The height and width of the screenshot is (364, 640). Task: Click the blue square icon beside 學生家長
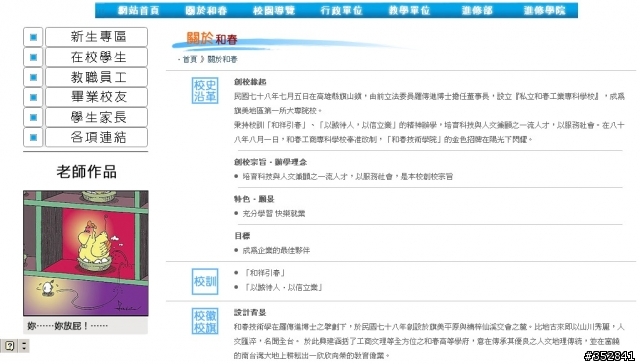click(x=33, y=117)
